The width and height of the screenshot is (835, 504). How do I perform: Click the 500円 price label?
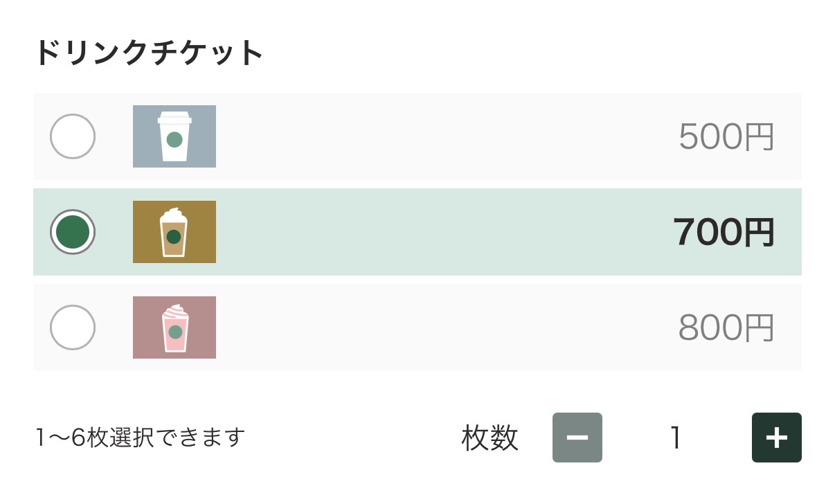[726, 137]
